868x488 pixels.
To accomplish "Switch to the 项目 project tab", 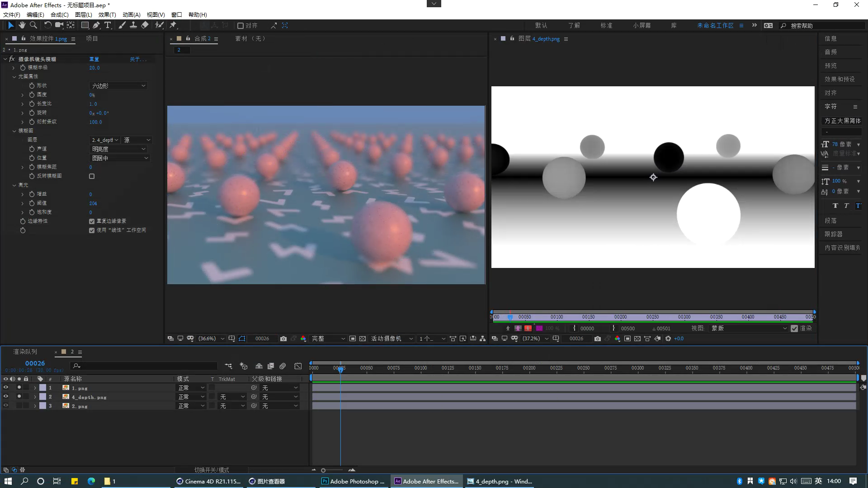I will tap(92, 38).
